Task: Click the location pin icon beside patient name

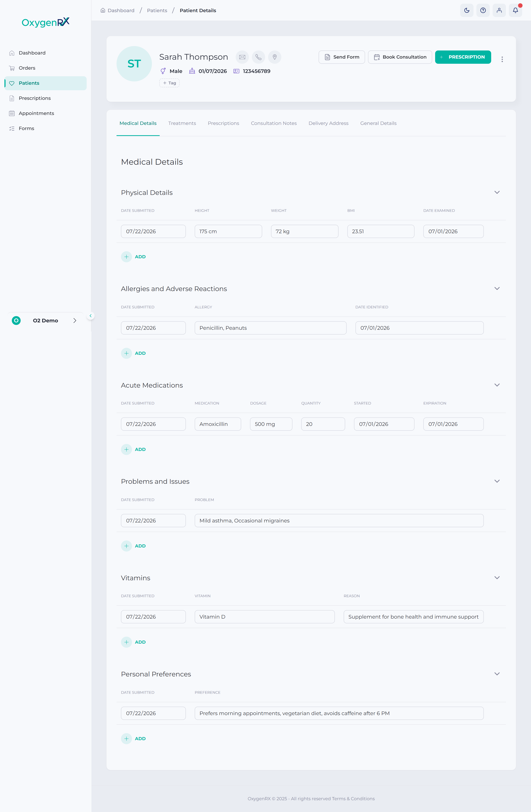Action: click(275, 57)
